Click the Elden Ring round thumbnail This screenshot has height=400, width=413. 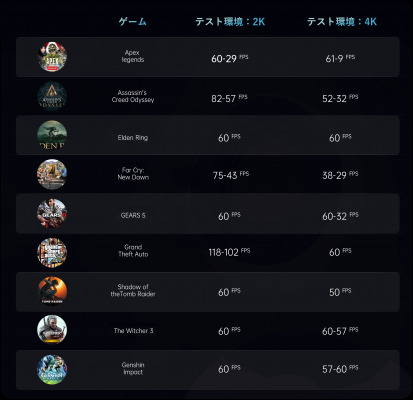(x=52, y=135)
